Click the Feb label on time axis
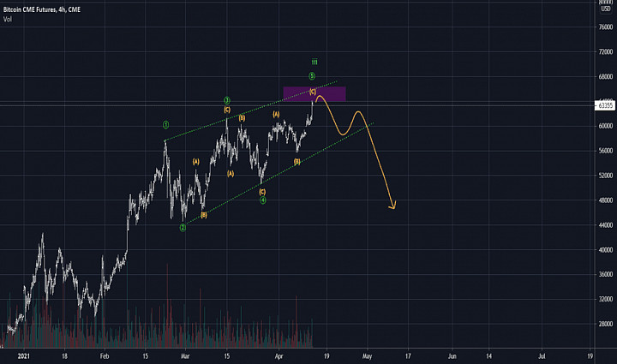Viewport: 617px width, 364px height. click(105, 356)
